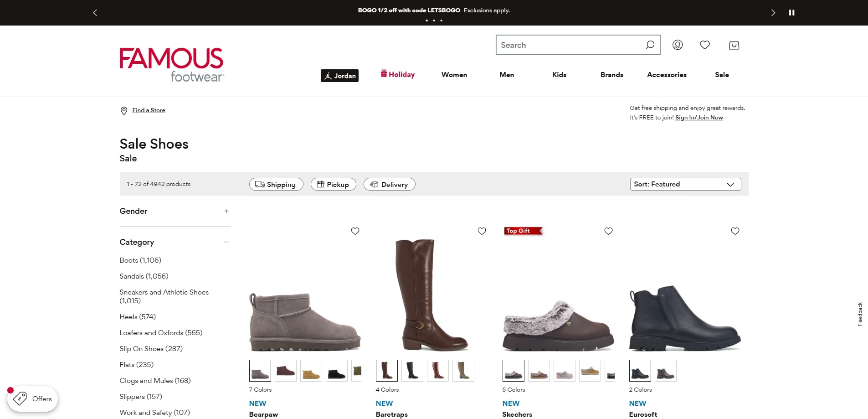Click the Find a Store pin icon
The height and width of the screenshot is (419, 868).
[x=123, y=110]
